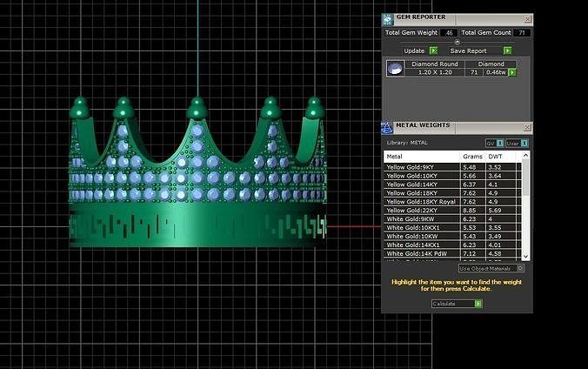This screenshot has height=369, width=588.
Task: Click the Metal Weights panel icon
Action: (387, 128)
